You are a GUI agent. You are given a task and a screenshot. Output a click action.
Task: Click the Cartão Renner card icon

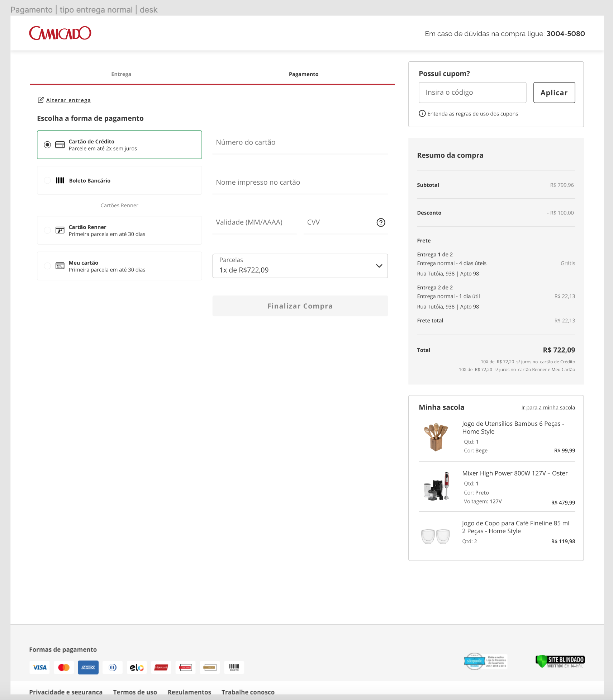[60, 230]
